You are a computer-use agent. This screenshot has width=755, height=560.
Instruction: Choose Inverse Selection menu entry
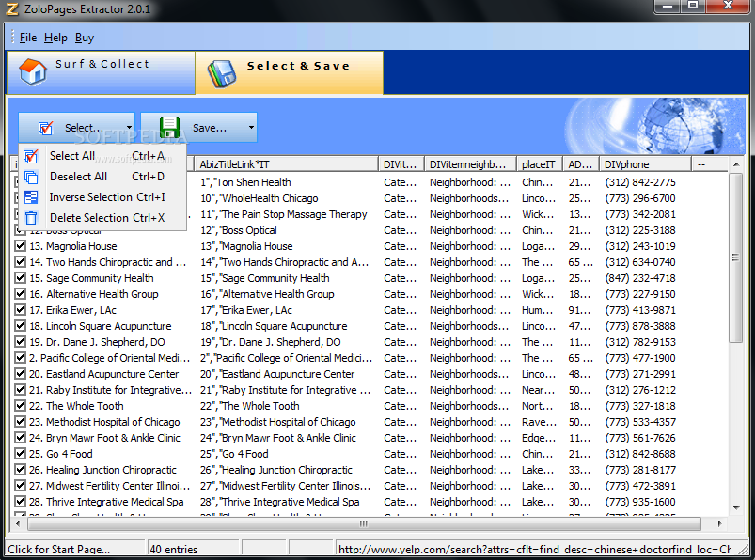coord(102,197)
